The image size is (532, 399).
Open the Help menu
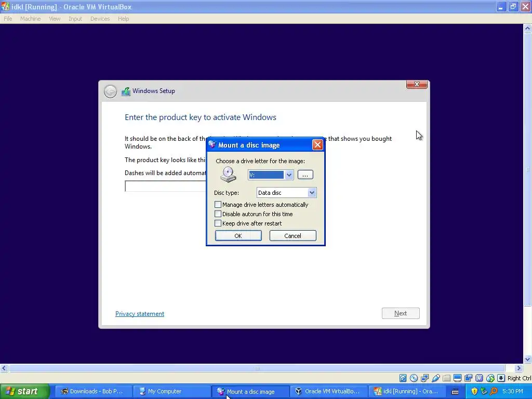pos(124,19)
